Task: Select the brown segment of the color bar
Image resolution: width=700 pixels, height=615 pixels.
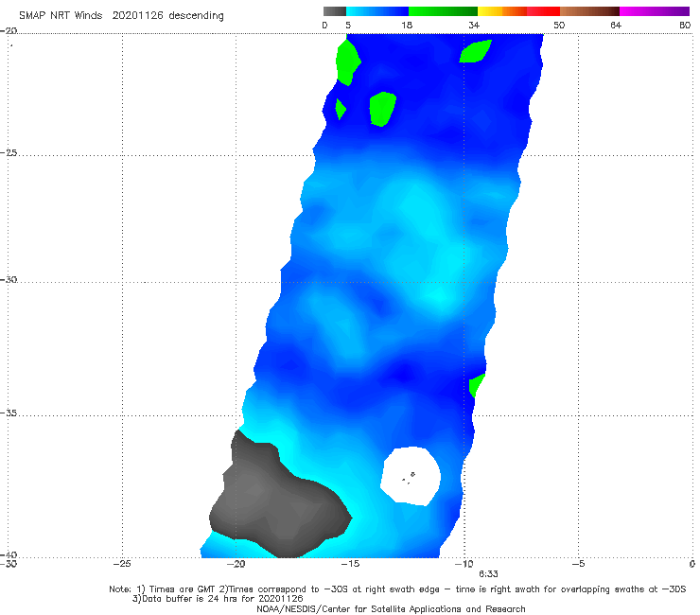Action: point(589,11)
